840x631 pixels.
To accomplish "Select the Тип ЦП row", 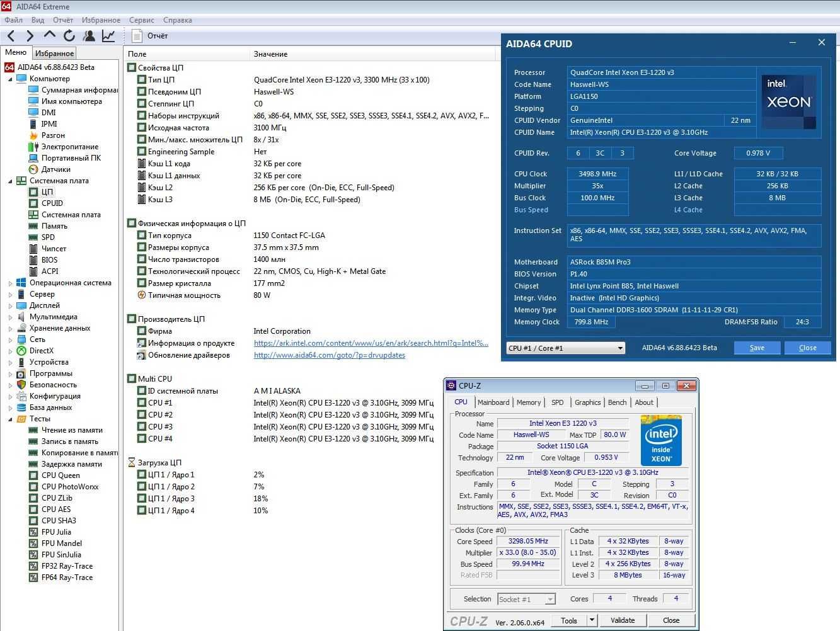I will [309, 80].
